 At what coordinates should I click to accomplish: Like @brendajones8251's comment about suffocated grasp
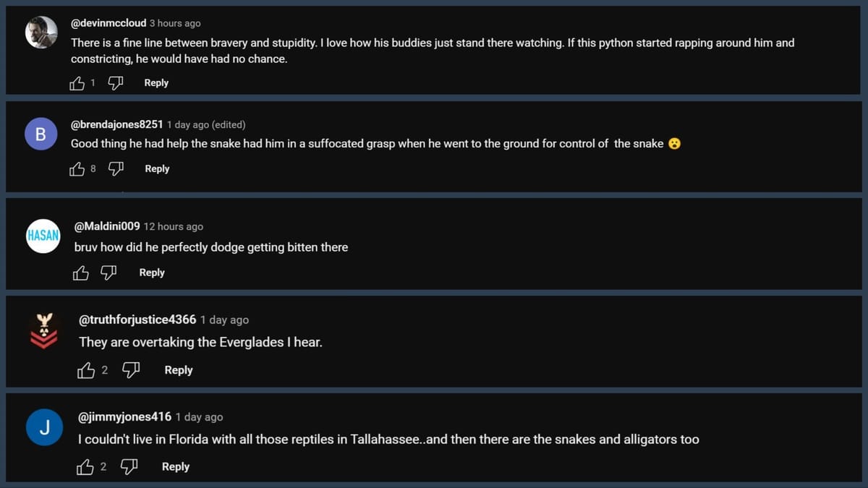click(x=77, y=169)
